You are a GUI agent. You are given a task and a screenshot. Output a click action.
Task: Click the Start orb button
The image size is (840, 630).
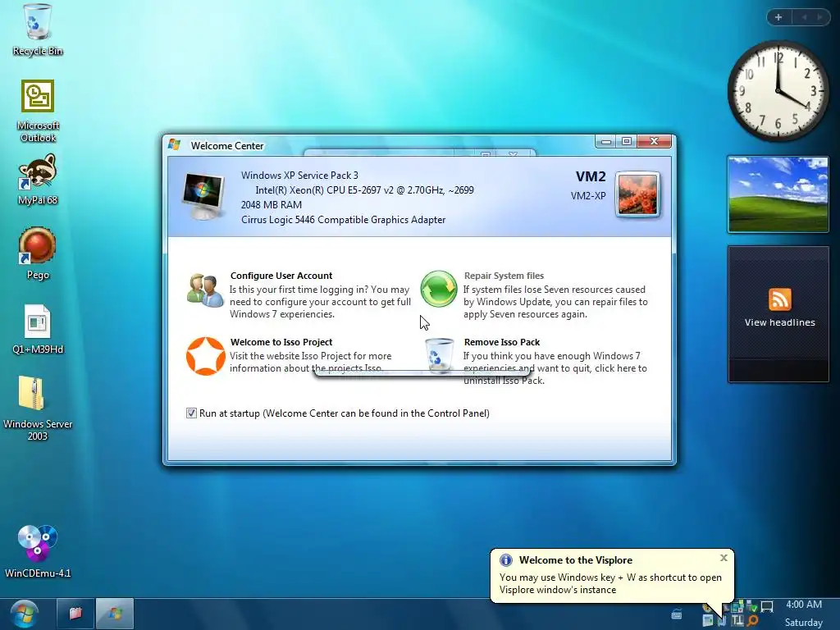click(24, 614)
